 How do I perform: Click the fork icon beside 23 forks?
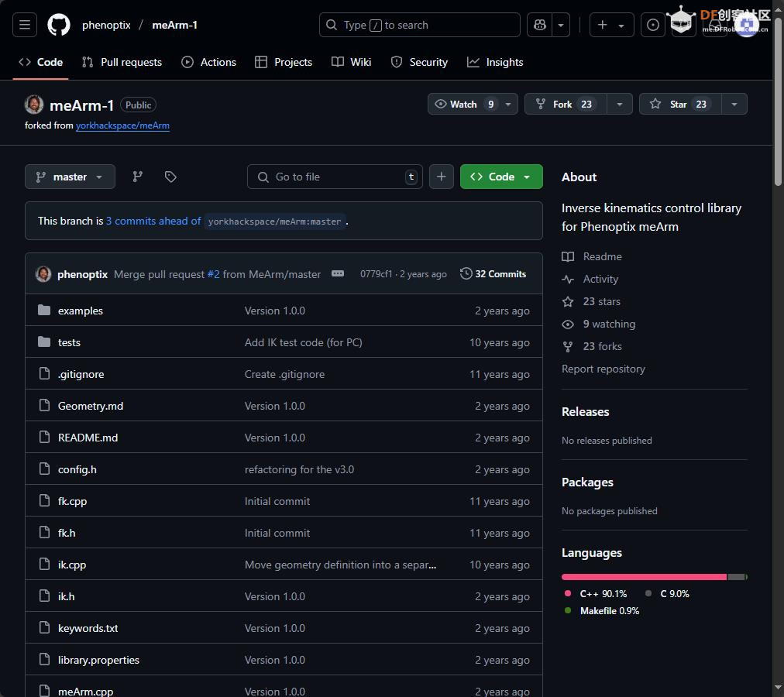(x=568, y=346)
